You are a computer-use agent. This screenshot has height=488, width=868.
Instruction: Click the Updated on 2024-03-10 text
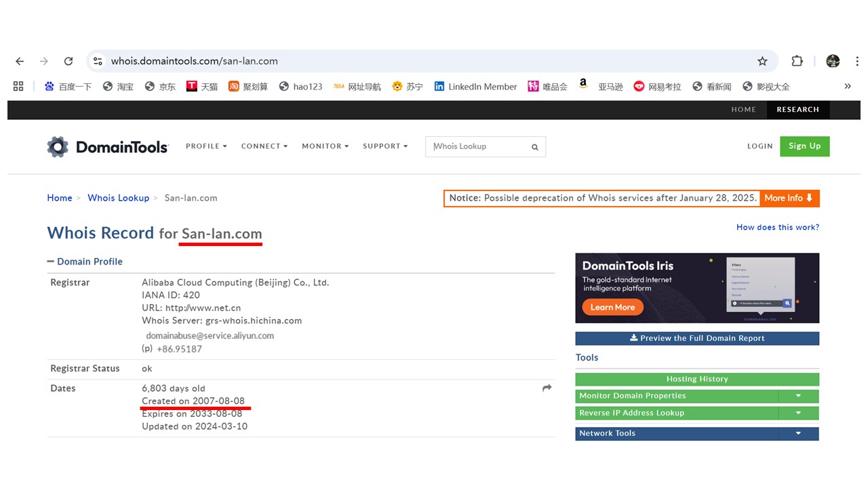click(195, 427)
